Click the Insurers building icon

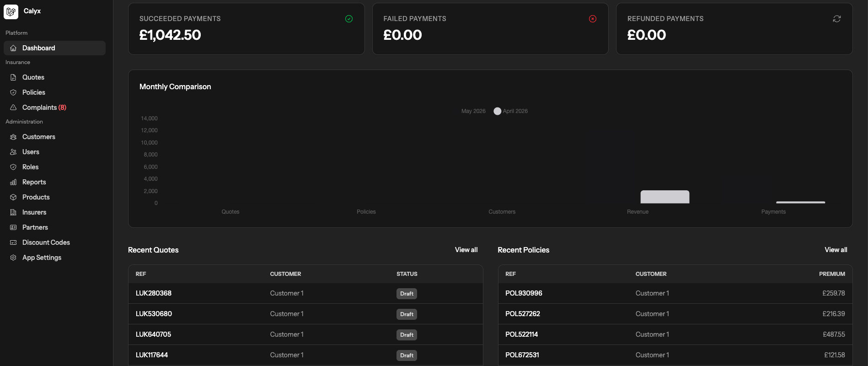click(x=13, y=212)
